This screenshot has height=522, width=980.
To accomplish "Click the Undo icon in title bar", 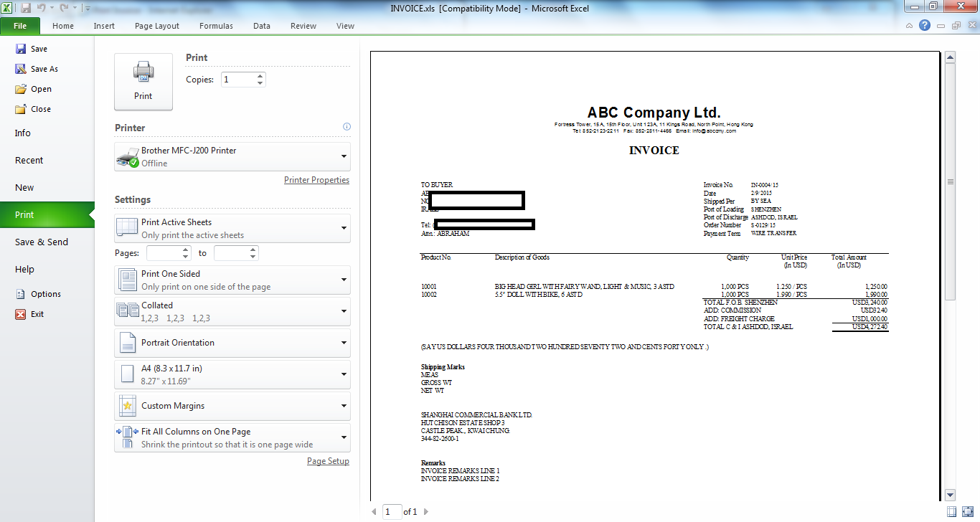I will coord(41,8).
